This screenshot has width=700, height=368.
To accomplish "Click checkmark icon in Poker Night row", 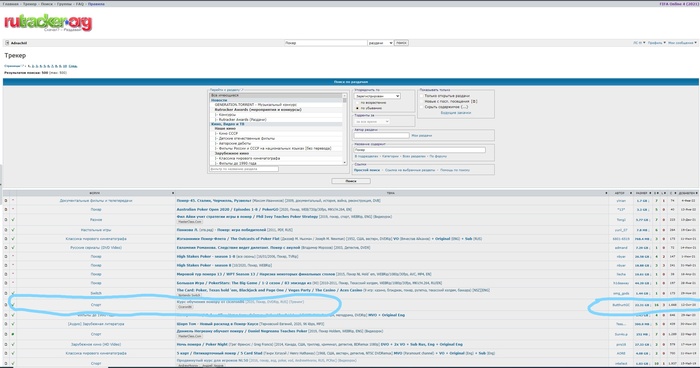I will coord(13,344).
